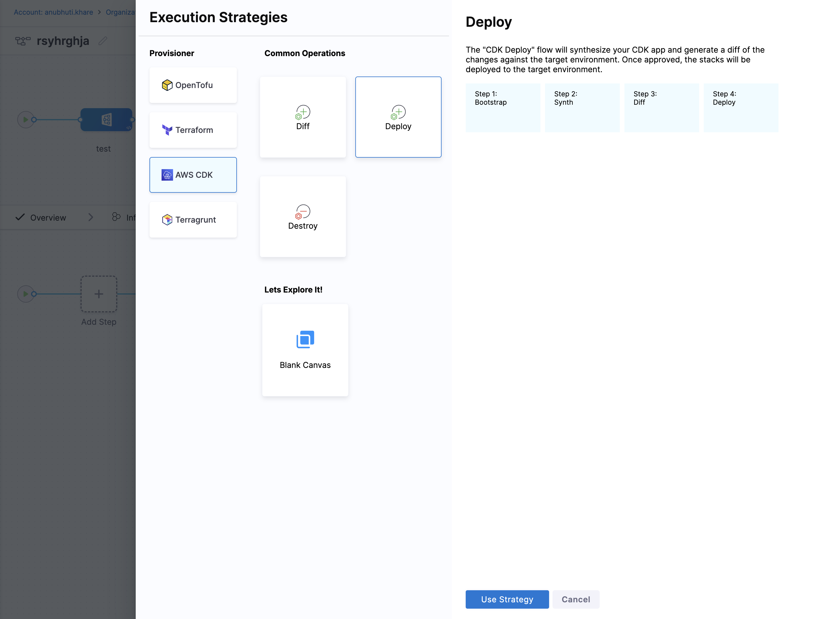Click the test stage label

[x=103, y=149]
